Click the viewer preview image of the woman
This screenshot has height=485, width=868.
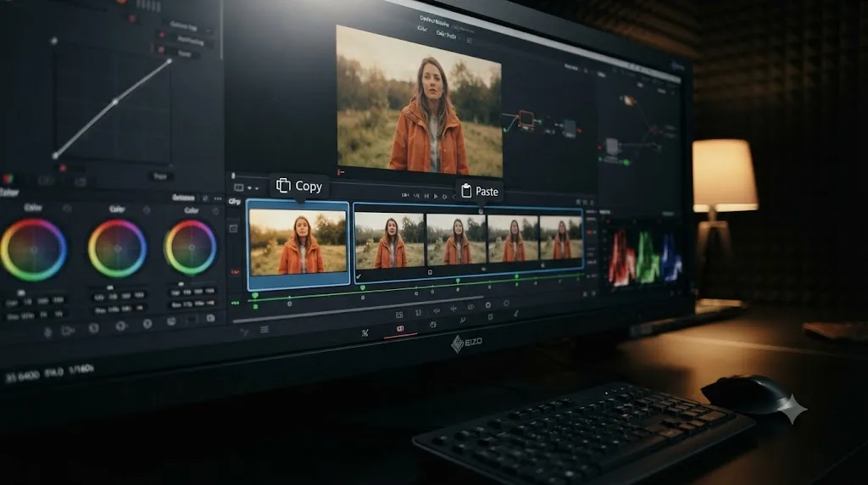(419, 101)
